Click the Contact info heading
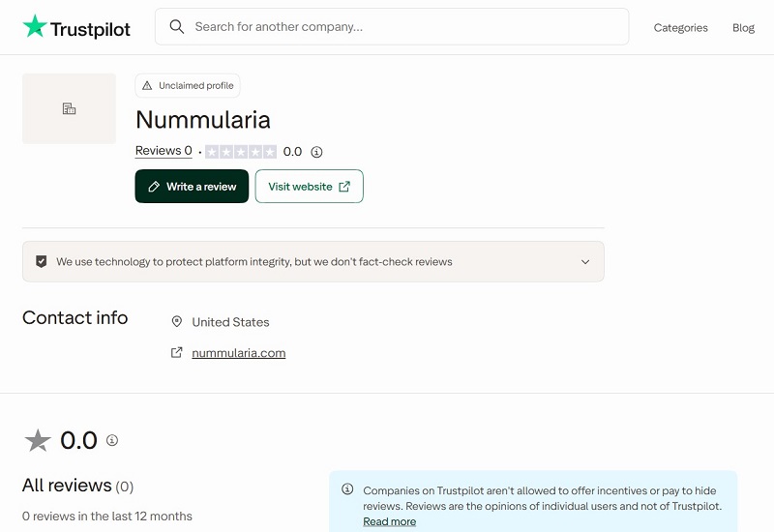This screenshot has width=774, height=532. pos(75,318)
